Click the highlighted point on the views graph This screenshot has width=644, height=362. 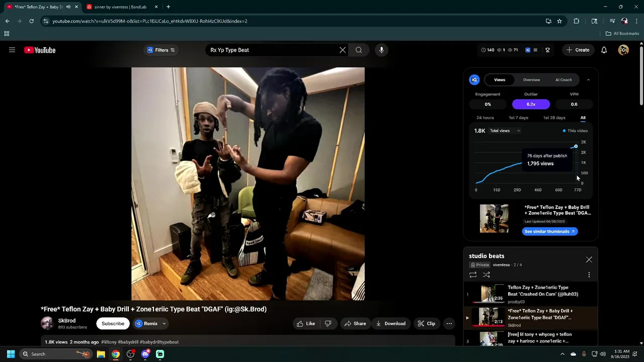(x=576, y=146)
